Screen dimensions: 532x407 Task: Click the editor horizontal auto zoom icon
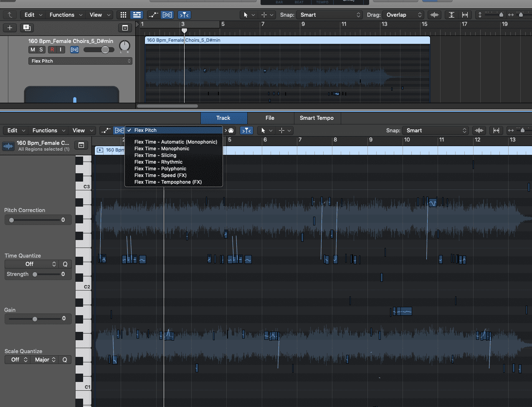coord(496,130)
